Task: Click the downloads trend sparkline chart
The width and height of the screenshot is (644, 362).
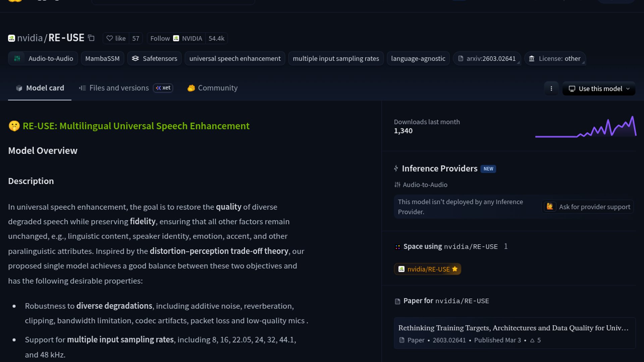Action: point(586,127)
